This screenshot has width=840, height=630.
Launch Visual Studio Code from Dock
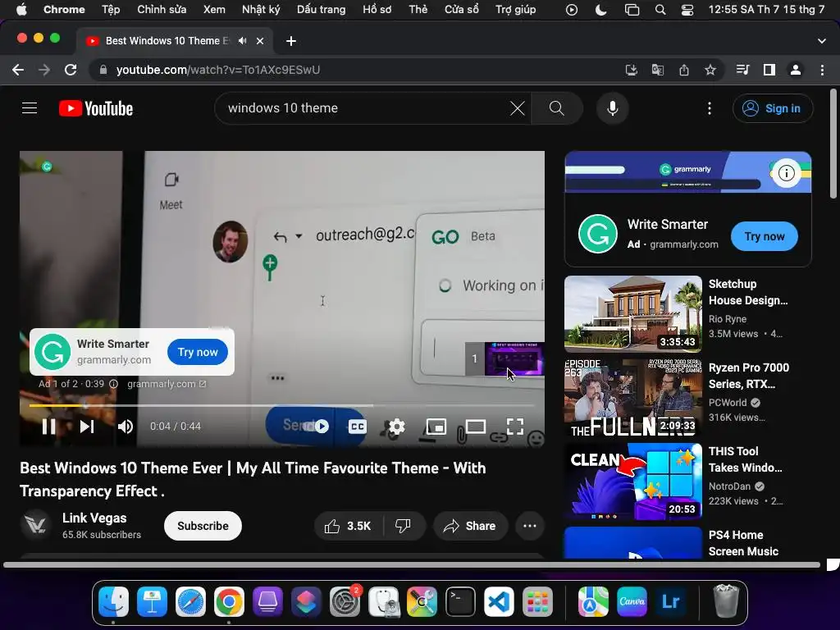[x=499, y=601]
